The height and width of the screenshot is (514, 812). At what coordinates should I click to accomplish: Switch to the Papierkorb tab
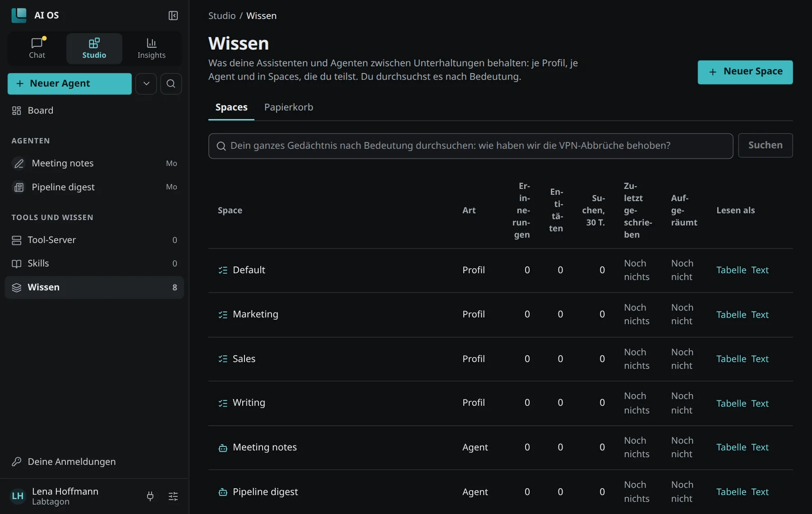pos(289,107)
